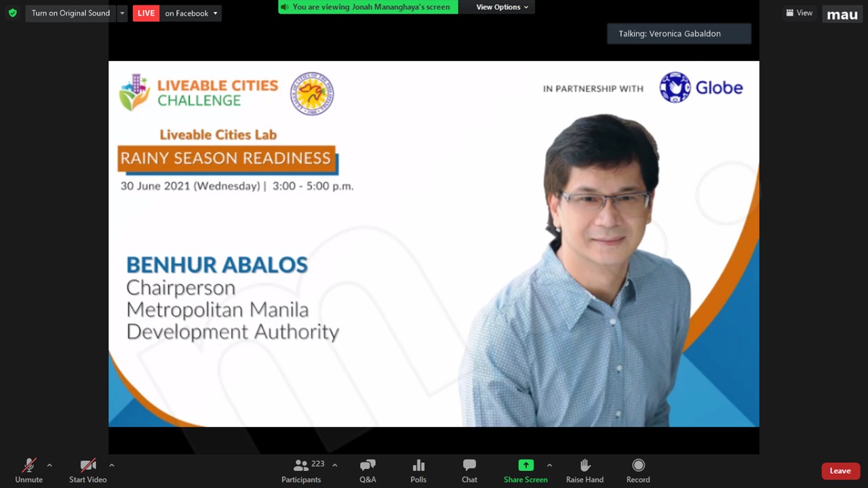Click the red LIVE indicator

tap(146, 13)
